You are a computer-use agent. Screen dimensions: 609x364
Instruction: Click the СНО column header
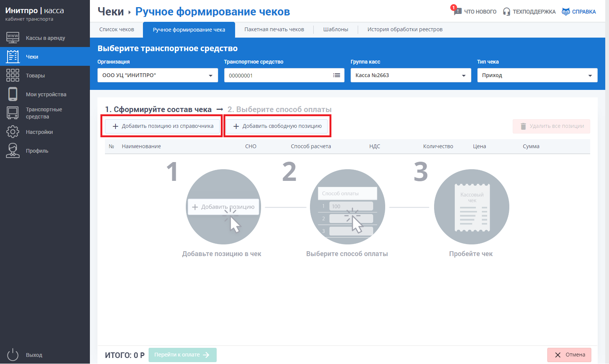(251, 146)
